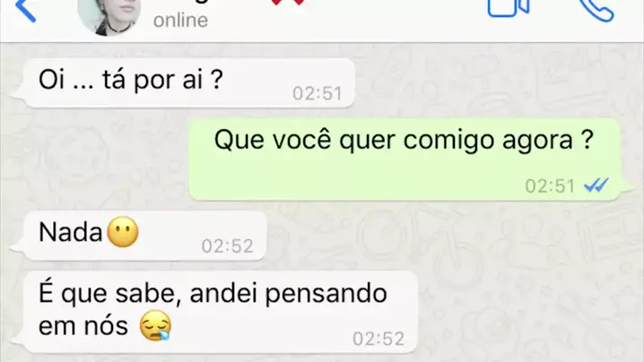This screenshot has height=362, width=644.
Task: Tap the 02:52 timestamp on last message
Action: click(x=379, y=339)
